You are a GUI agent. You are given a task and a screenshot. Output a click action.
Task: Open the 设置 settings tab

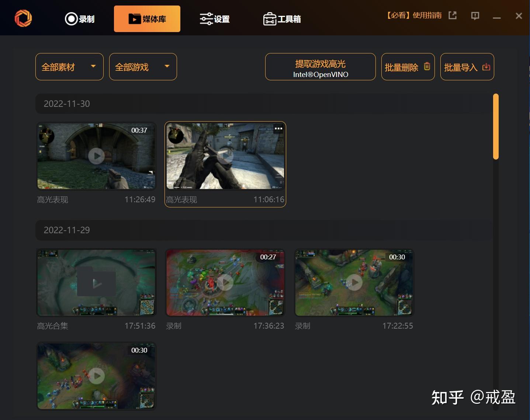pyautogui.click(x=215, y=19)
